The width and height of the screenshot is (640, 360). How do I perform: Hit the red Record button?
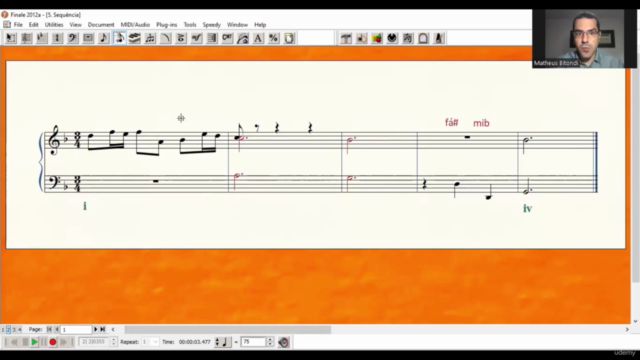coord(53,342)
